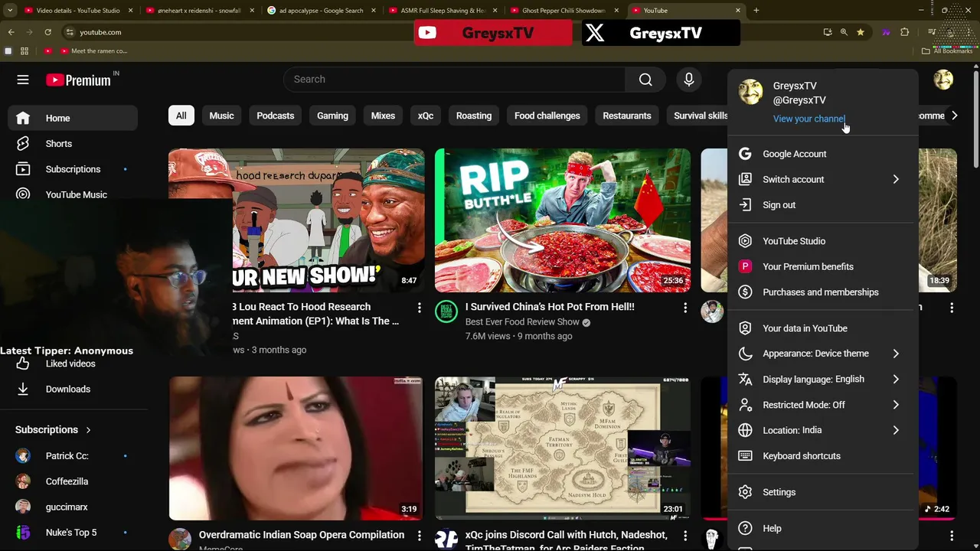Expand Switch account submenu

coord(822,179)
